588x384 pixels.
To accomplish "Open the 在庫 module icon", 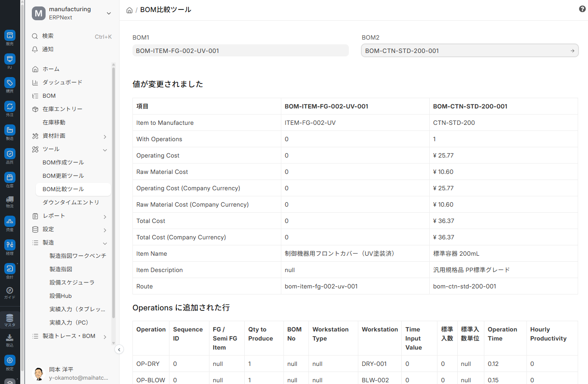I will click(x=9, y=180).
